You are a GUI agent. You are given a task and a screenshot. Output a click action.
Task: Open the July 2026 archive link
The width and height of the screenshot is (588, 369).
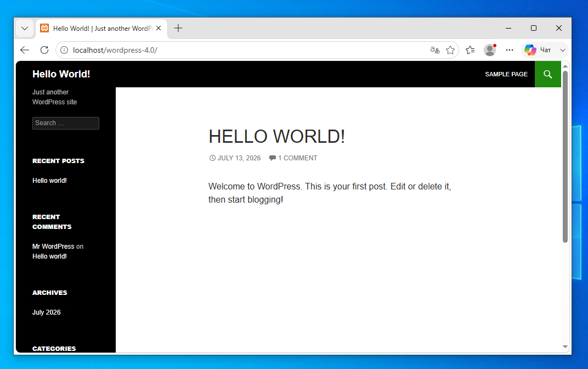point(46,312)
